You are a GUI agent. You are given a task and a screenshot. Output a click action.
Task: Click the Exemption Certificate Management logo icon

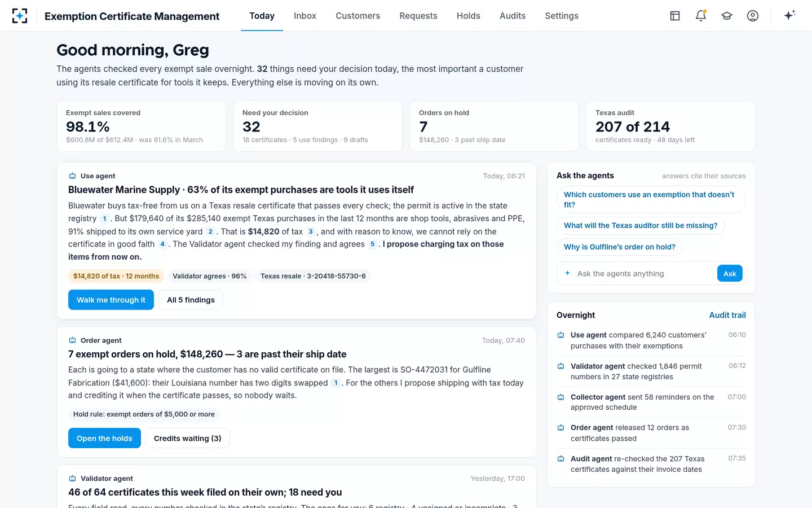pyautogui.click(x=20, y=16)
